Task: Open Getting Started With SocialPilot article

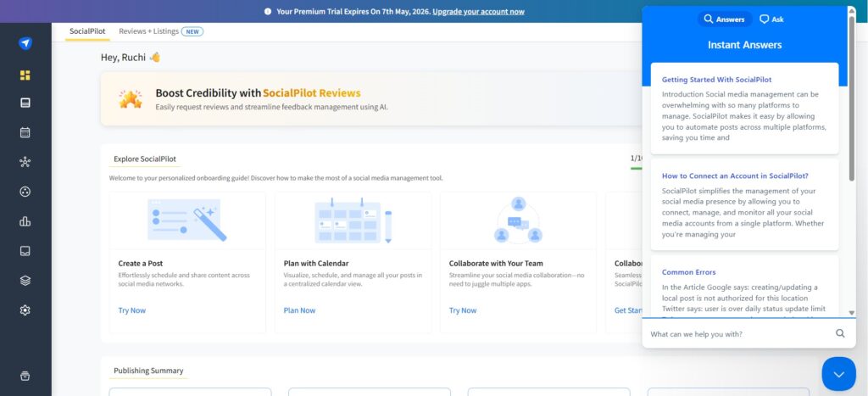Action: tap(716, 80)
